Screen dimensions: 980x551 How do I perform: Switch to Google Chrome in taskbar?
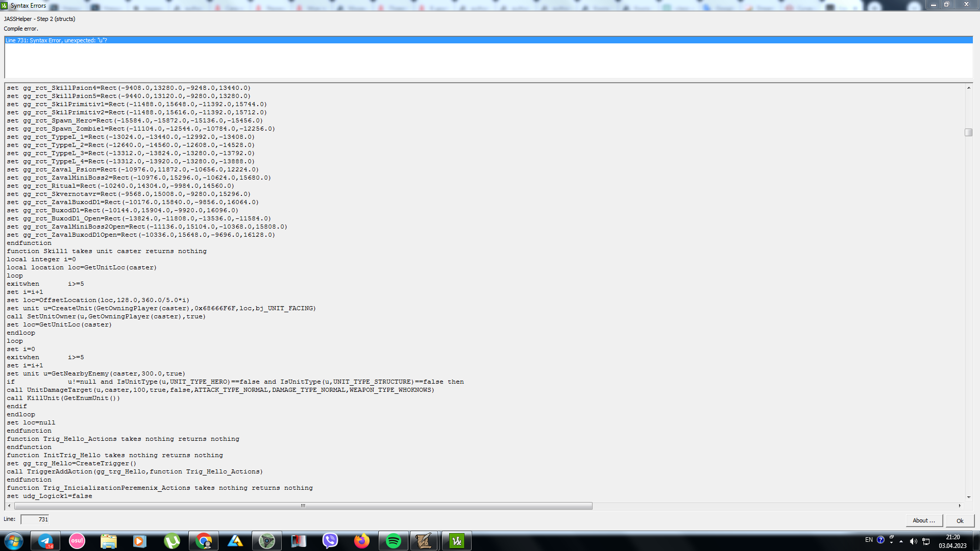[203, 541]
